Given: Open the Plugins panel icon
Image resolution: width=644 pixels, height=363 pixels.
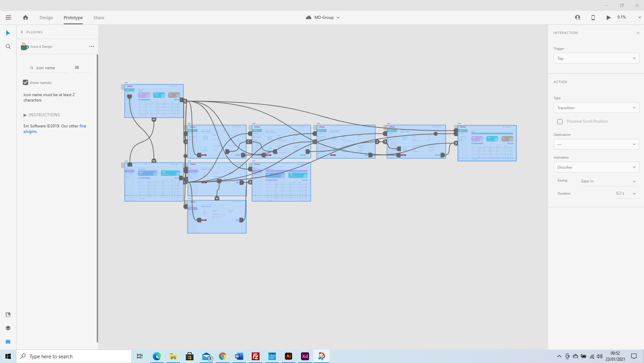Looking at the screenshot, I should click(8, 341).
